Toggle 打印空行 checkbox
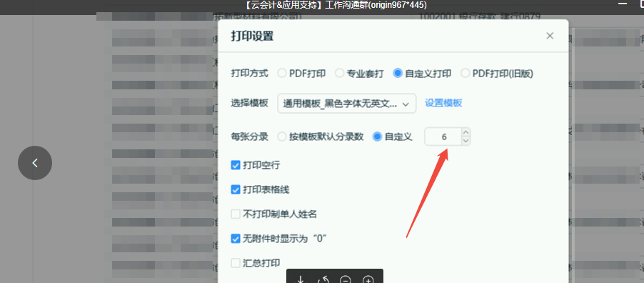The image size is (644, 283). (x=236, y=165)
